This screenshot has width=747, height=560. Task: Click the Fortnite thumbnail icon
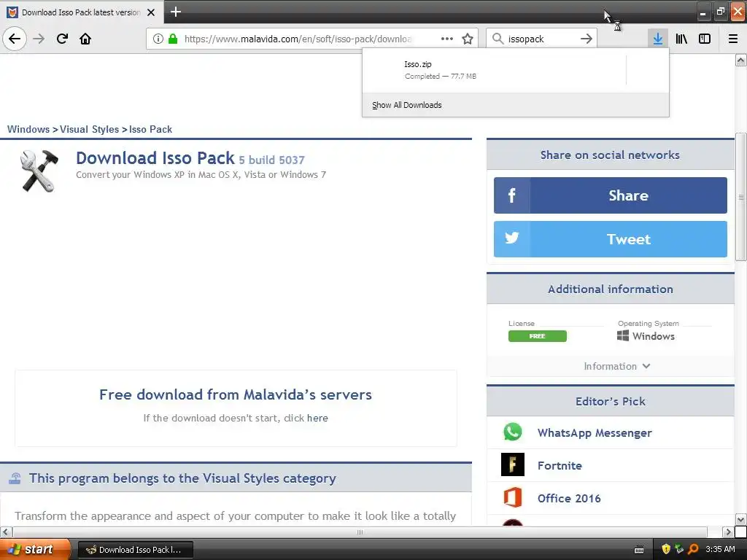click(513, 464)
